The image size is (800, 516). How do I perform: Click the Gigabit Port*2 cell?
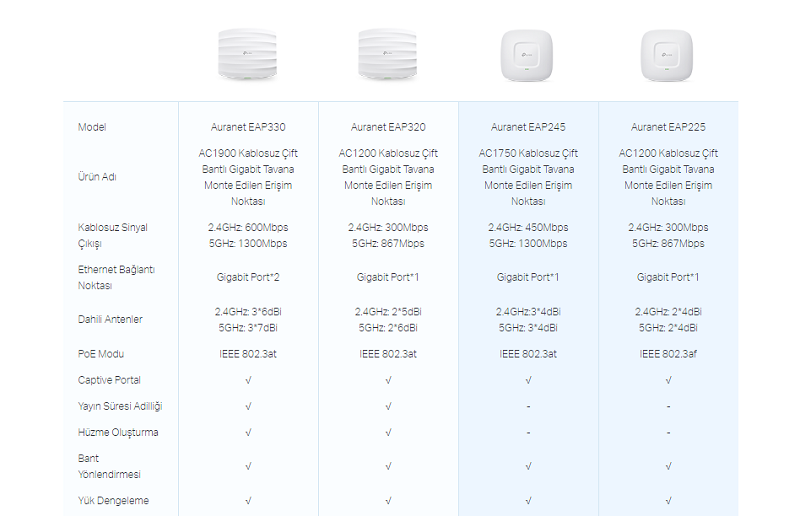pos(248,277)
